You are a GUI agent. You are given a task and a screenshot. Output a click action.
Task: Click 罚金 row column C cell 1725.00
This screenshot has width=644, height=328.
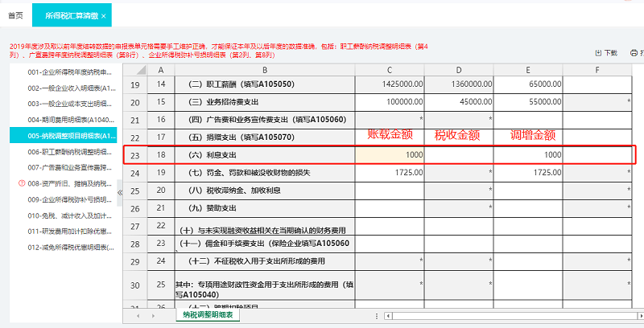(390, 173)
